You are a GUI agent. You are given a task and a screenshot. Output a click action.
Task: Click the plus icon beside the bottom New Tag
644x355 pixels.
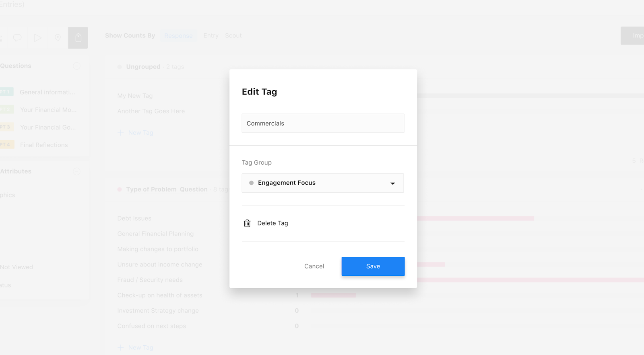(121, 347)
